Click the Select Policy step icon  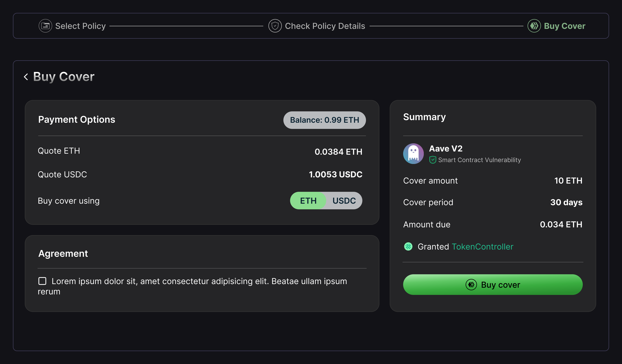coord(45,26)
